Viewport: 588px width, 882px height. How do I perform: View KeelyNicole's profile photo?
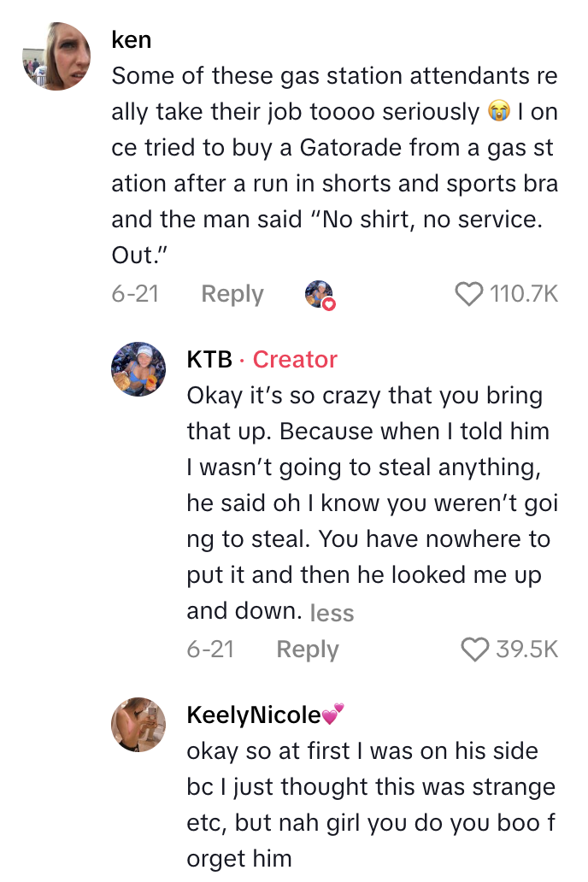(x=138, y=724)
